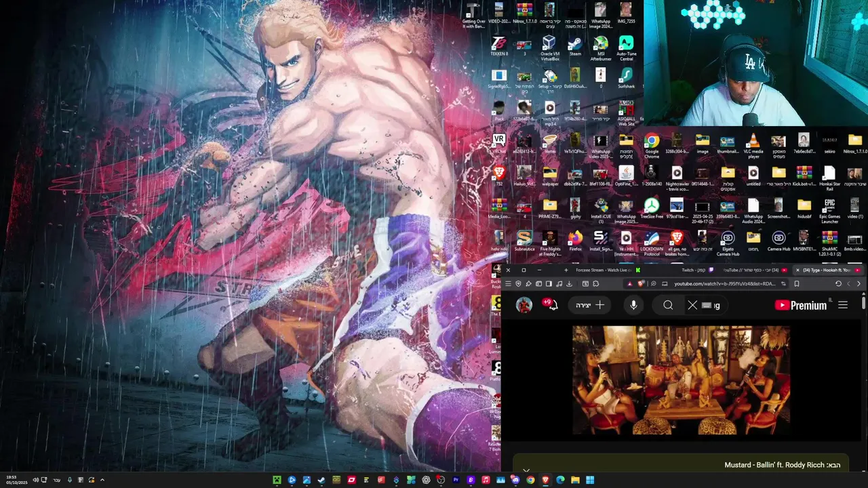Open YouTube Premium home logo
Image resolution: width=868 pixels, height=488 pixels.
[x=802, y=305]
